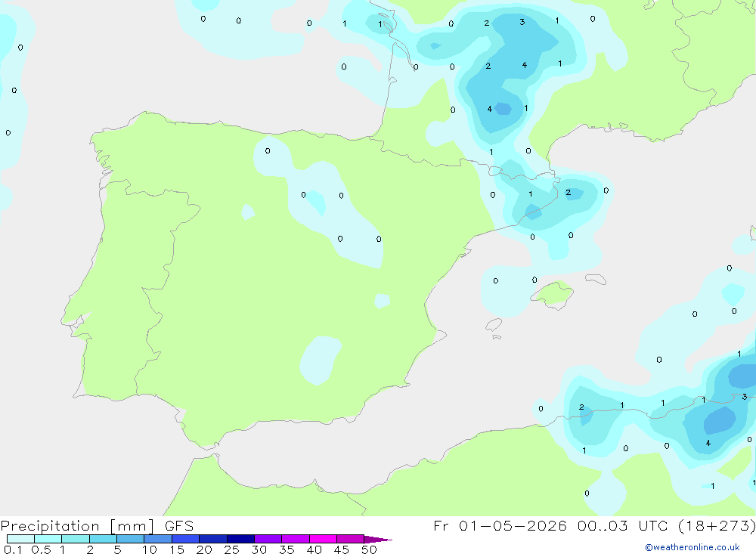
Task: Click the above-50 mm arrow-shaped legend tip
Action: click(377, 539)
